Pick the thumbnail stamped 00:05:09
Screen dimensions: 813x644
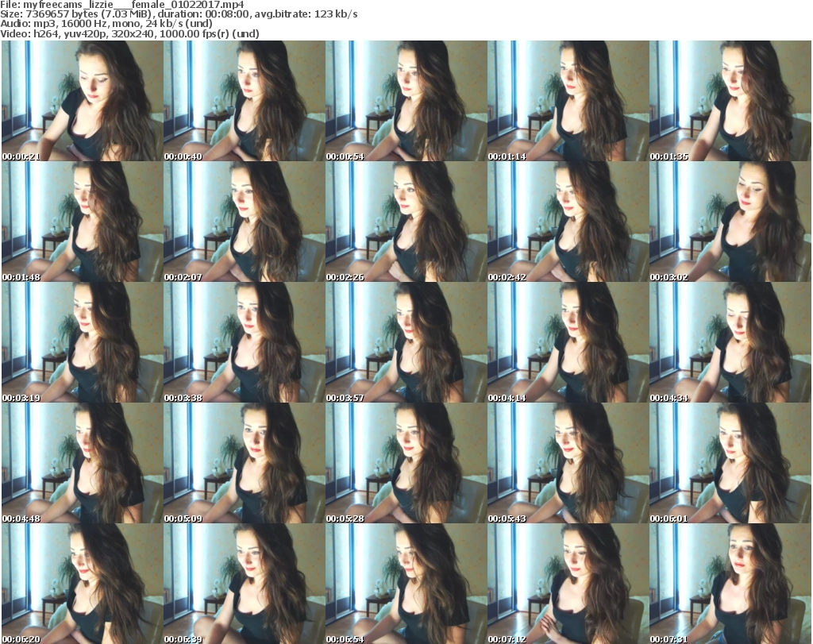tap(245, 463)
